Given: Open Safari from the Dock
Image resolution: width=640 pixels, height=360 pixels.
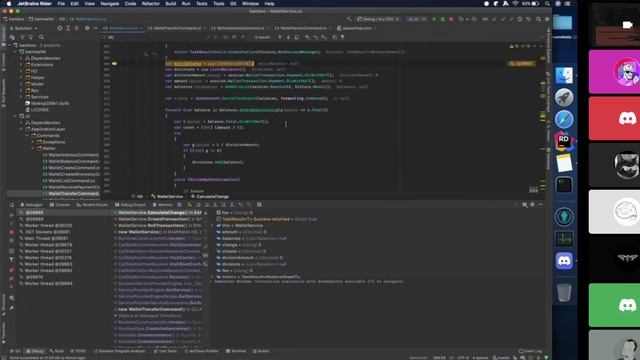Looking at the screenshot, I should 564,119.
